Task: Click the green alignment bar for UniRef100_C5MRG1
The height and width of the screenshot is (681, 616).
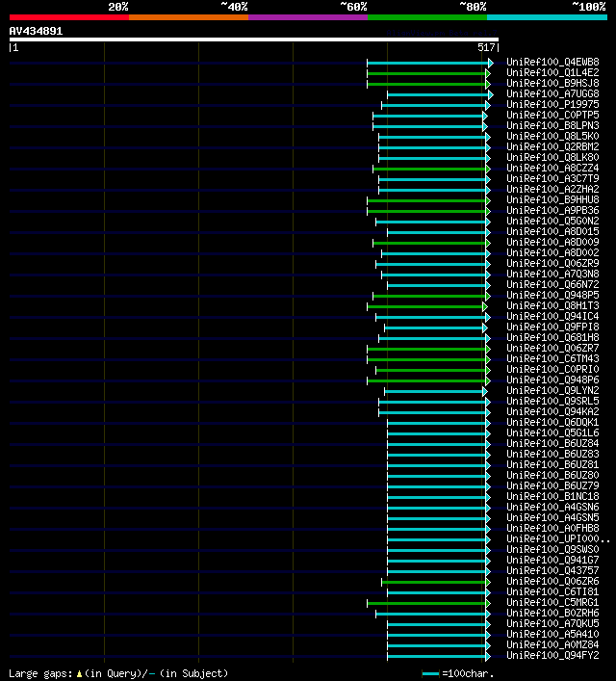Action: pyautogui.click(x=426, y=603)
